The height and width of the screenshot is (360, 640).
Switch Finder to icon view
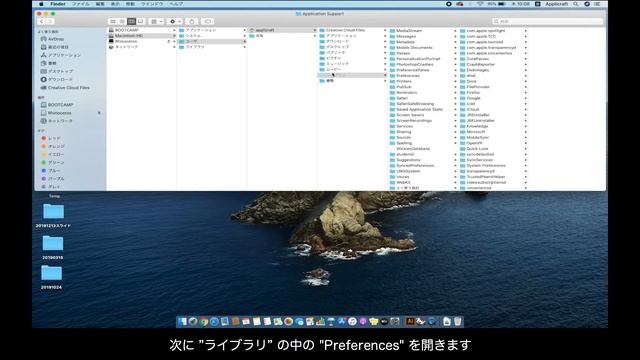pos(113,21)
